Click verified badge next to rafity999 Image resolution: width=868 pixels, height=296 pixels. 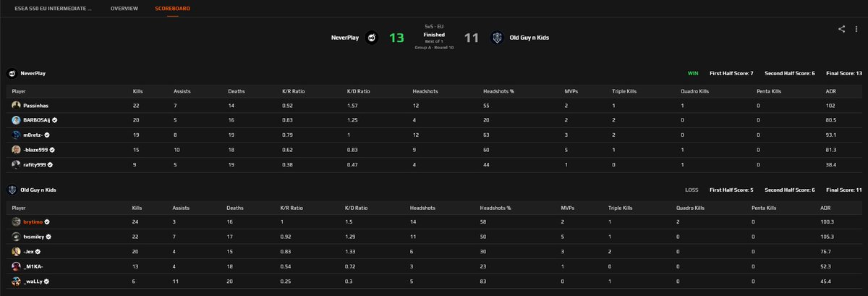coord(51,165)
